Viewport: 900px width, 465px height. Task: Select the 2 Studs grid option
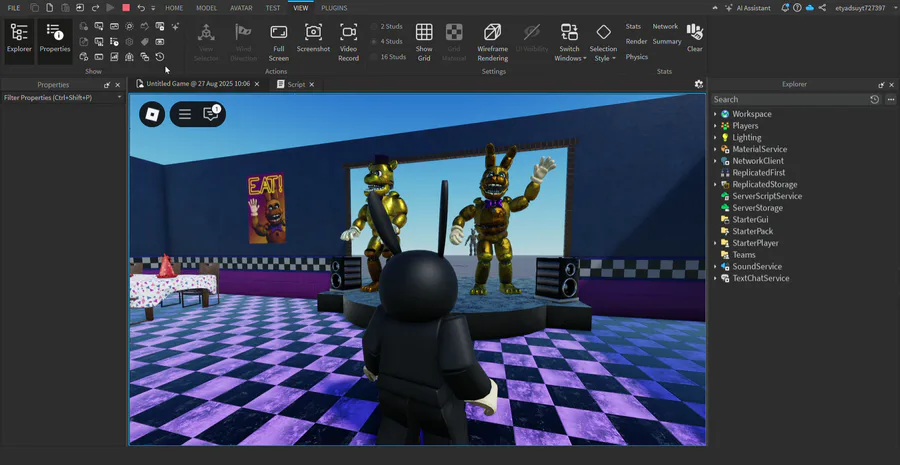tap(387, 26)
